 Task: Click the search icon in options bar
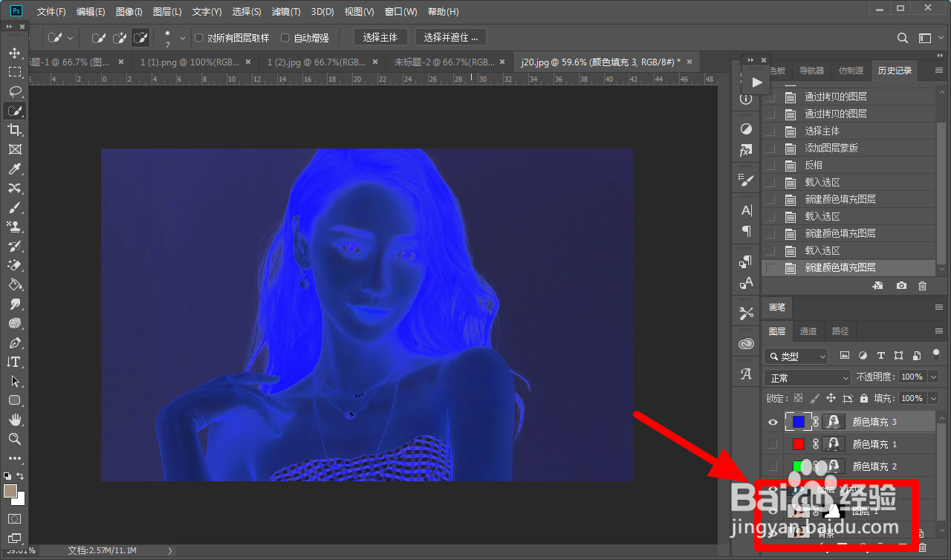[903, 38]
